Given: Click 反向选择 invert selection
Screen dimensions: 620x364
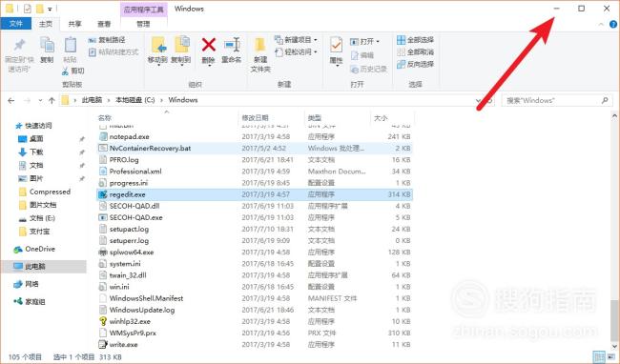Looking at the screenshot, I should click(415, 64).
